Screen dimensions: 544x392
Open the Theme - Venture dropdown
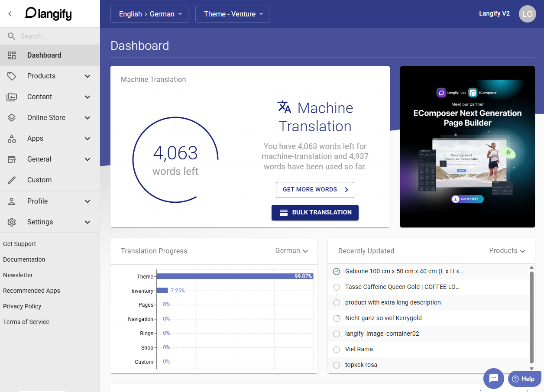tap(232, 14)
